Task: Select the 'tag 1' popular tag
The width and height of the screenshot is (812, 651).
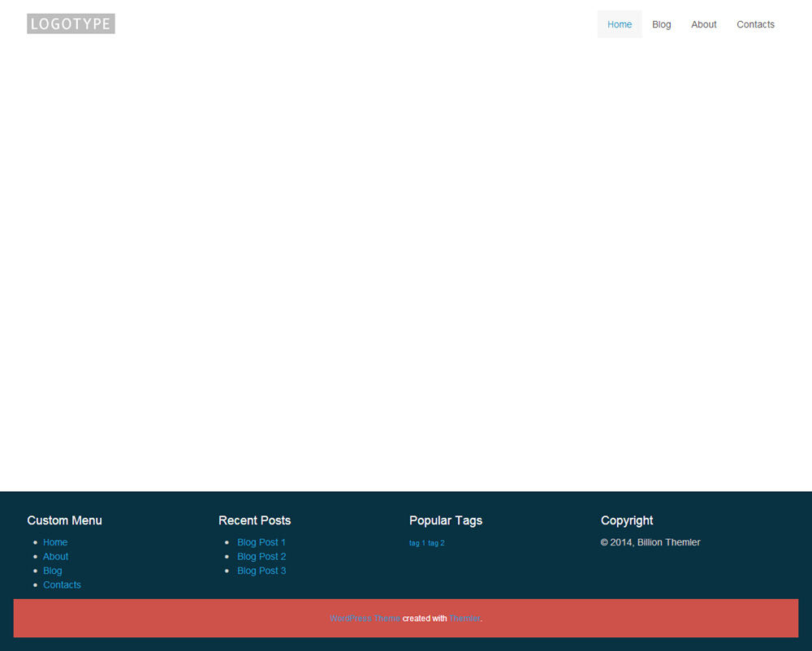Action: point(417,543)
